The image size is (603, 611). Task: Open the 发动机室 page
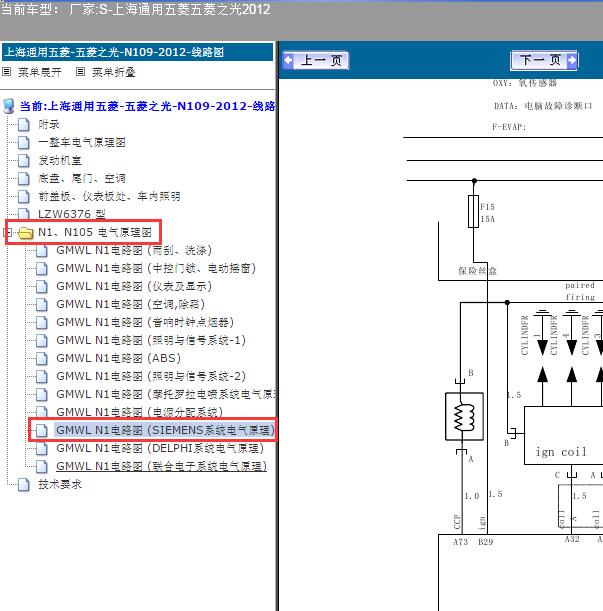click(x=60, y=160)
